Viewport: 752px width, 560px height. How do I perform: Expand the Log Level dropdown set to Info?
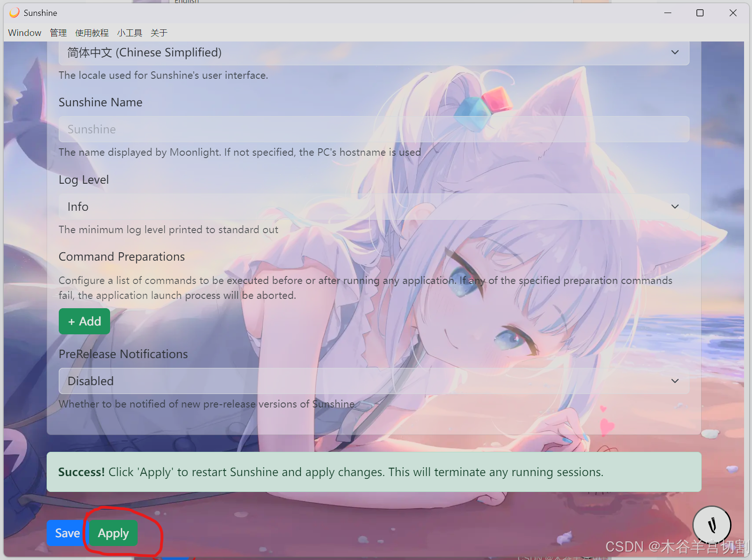tap(374, 207)
